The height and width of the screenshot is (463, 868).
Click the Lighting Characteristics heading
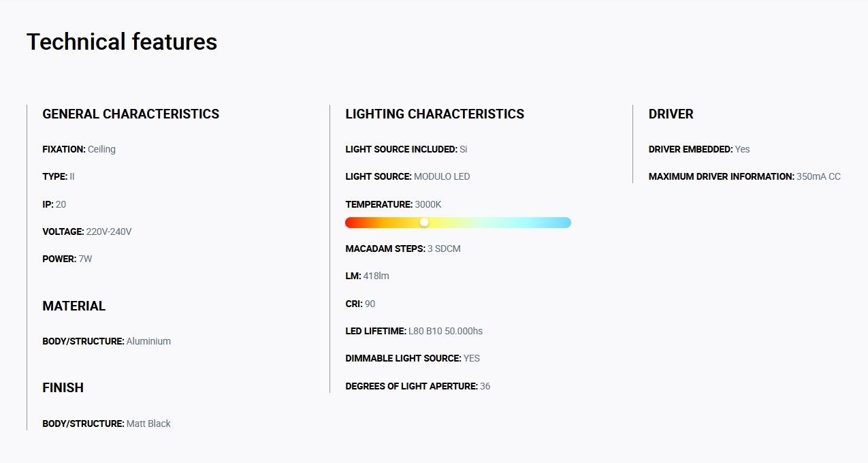tap(434, 114)
